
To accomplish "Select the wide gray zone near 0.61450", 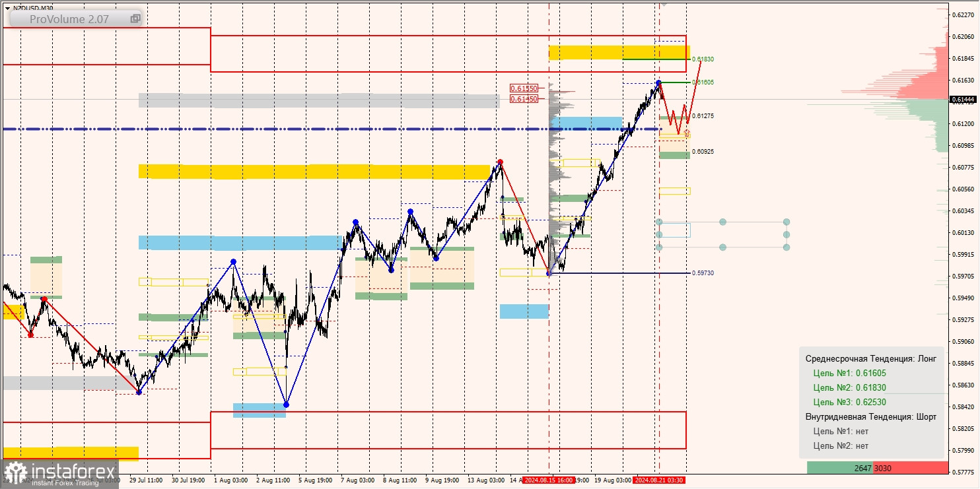I will point(319,100).
